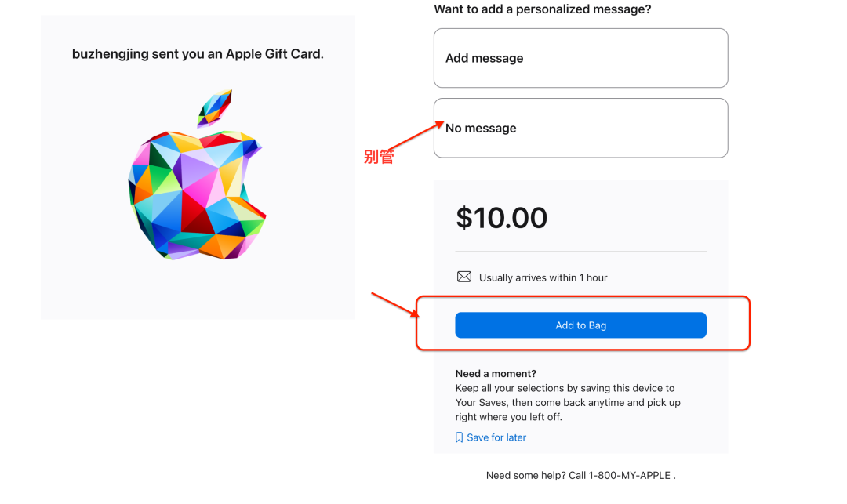Click the $10.00 price amount

click(501, 218)
